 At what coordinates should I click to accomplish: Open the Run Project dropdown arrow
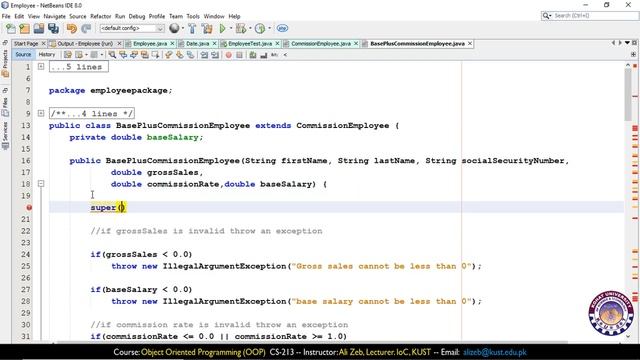[x=230, y=28]
